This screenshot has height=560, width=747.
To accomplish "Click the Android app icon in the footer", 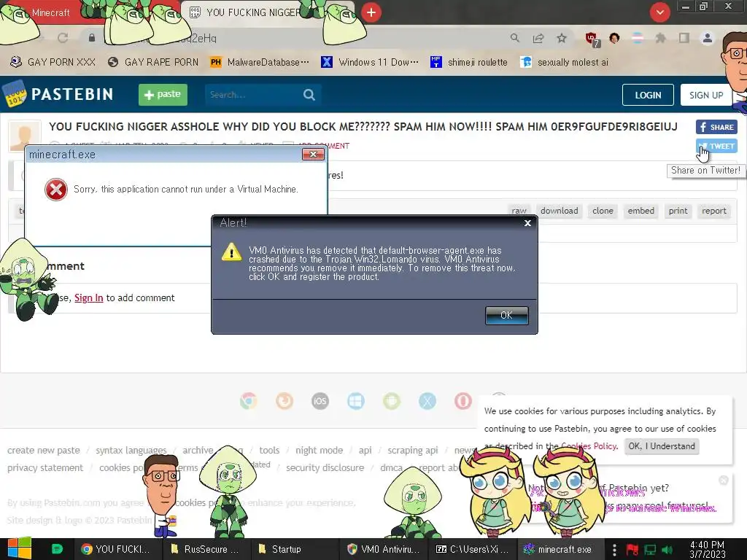I will tap(392, 401).
